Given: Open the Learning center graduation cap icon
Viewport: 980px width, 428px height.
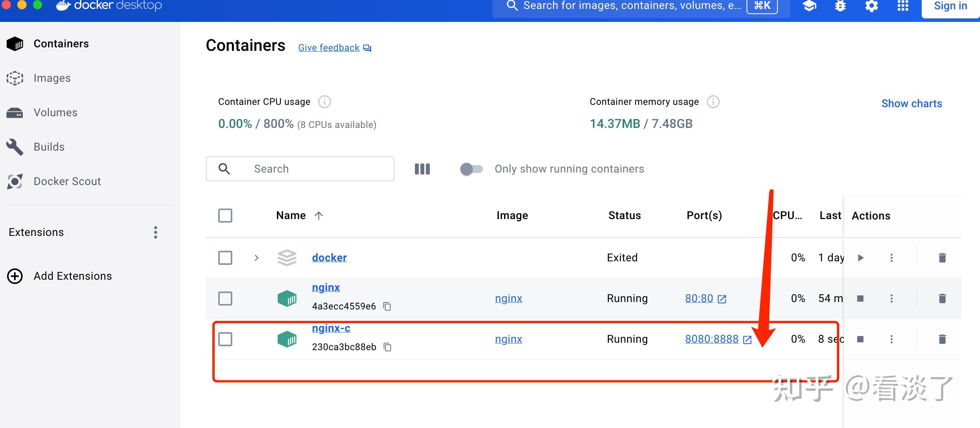Looking at the screenshot, I should tap(809, 6).
